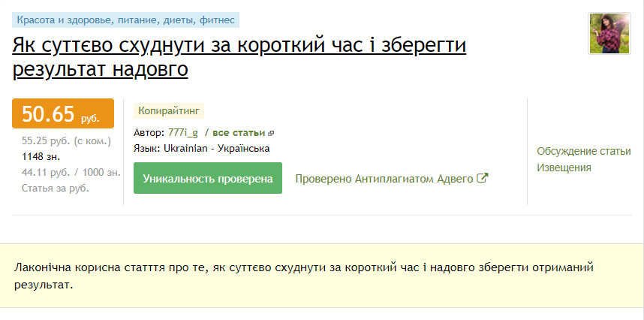The width and height of the screenshot is (644, 320).
Task: Select the Статья за руб. text
Action: 56,188
